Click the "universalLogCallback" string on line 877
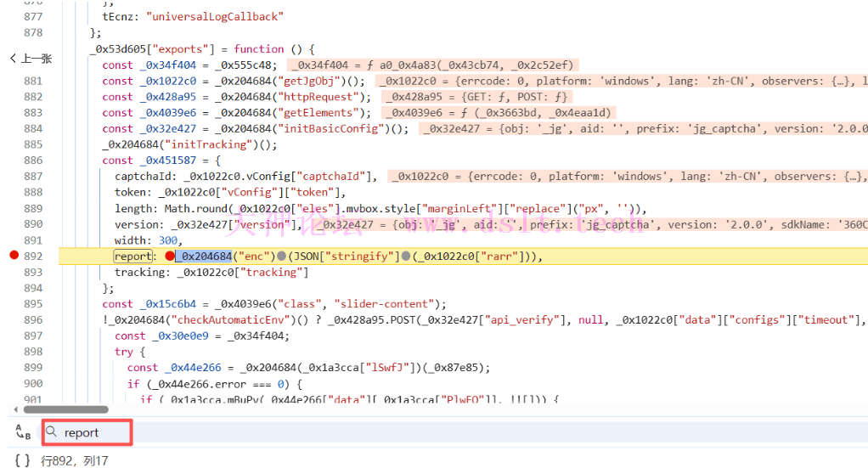Screen dimensions: 868x468 [x=216, y=16]
